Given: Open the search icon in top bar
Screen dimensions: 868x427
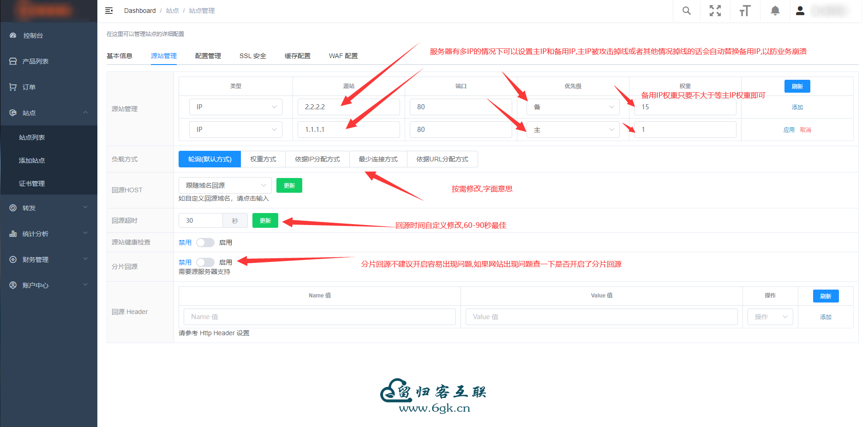Looking at the screenshot, I should tap(687, 11).
